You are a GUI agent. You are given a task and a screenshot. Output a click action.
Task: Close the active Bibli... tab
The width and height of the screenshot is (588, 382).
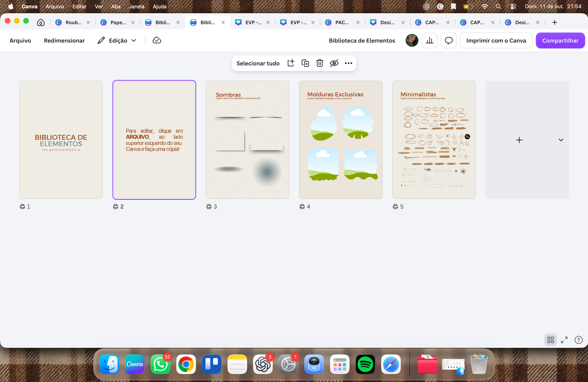coord(223,22)
